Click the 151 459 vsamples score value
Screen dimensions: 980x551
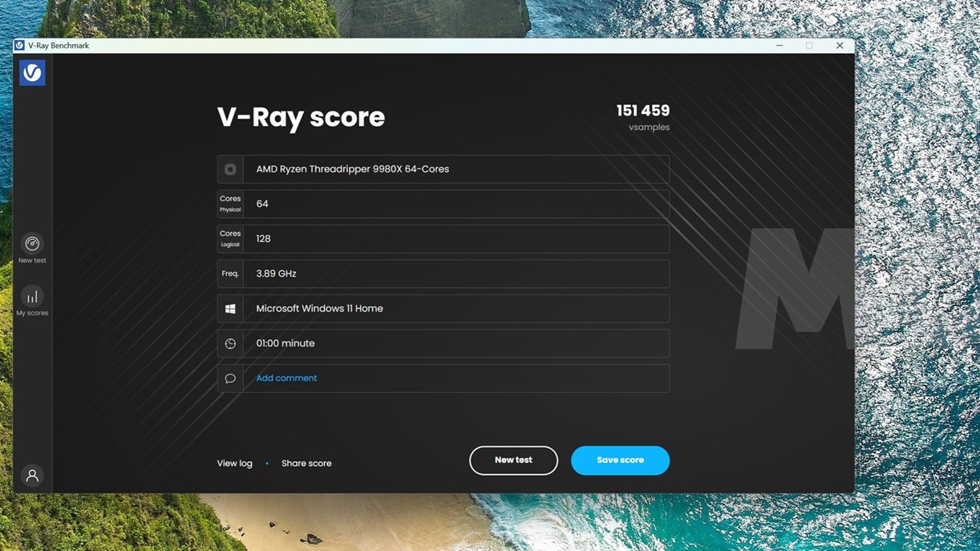tap(642, 111)
